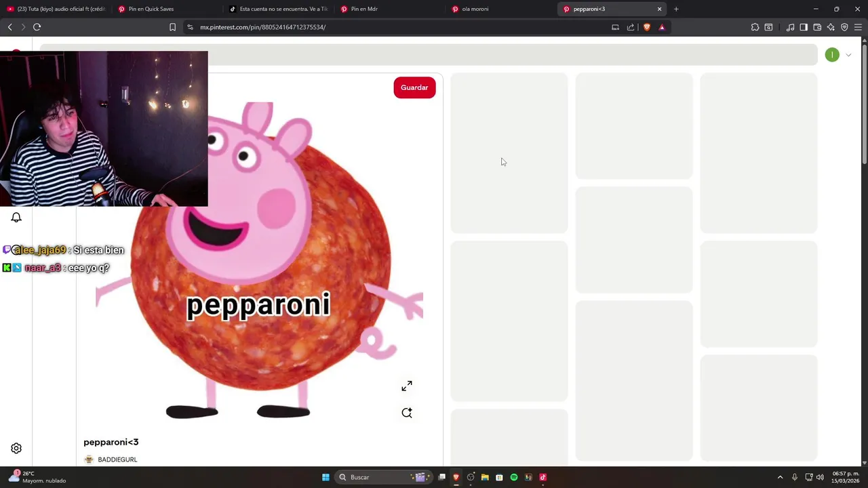
Task: Click the Brave Shields lion icon
Action: 646,27
